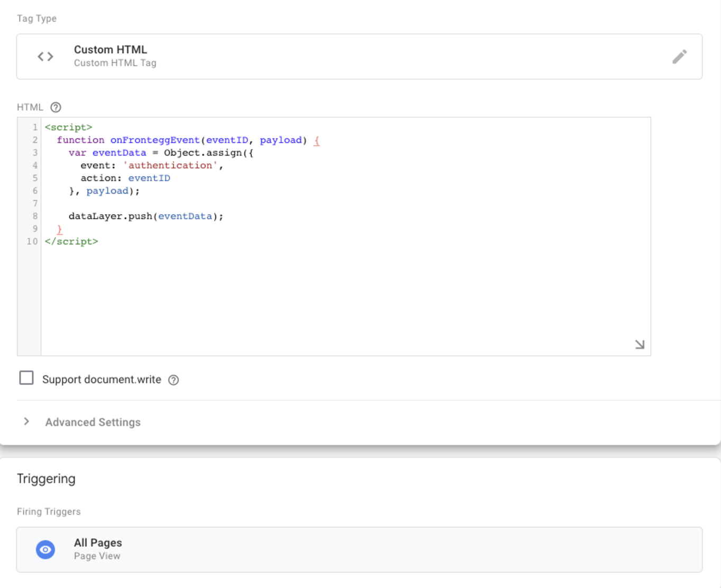
Task: Click the dataLayer.push line in editor
Action: pos(146,216)
